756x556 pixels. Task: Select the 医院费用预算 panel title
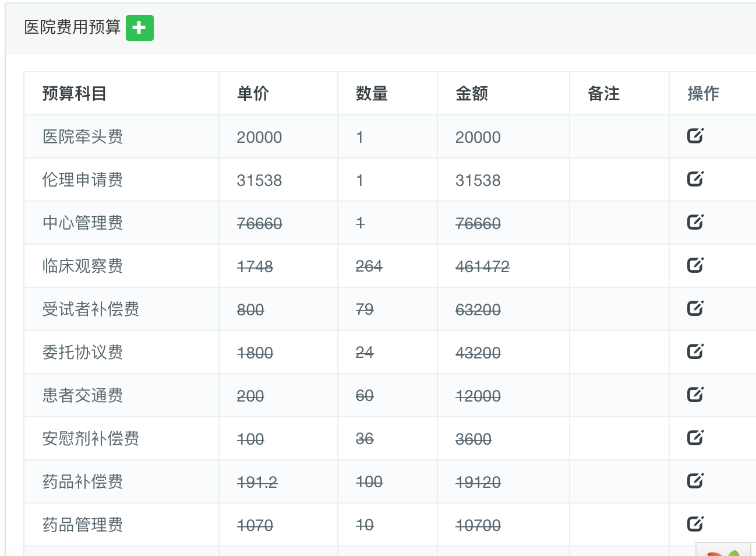72,27
